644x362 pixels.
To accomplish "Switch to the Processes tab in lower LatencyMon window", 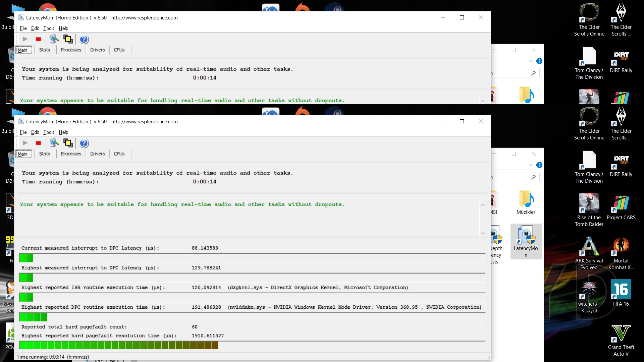I will [71, 154].
